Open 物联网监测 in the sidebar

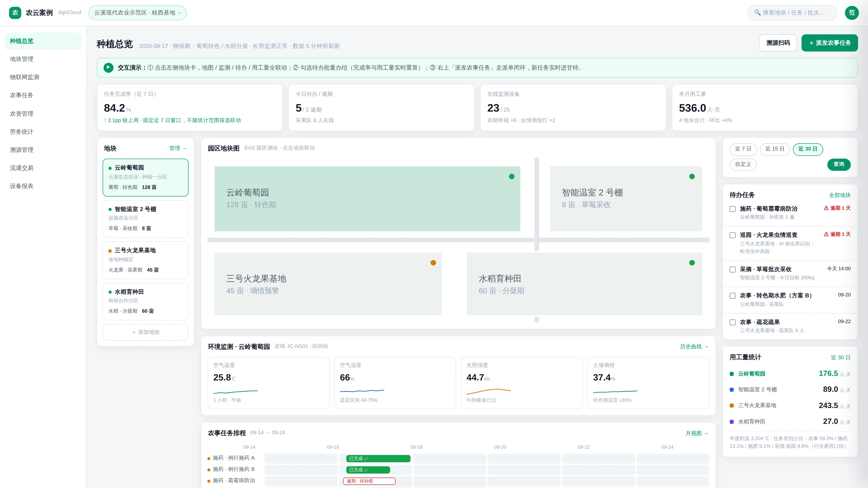(43, 77)
